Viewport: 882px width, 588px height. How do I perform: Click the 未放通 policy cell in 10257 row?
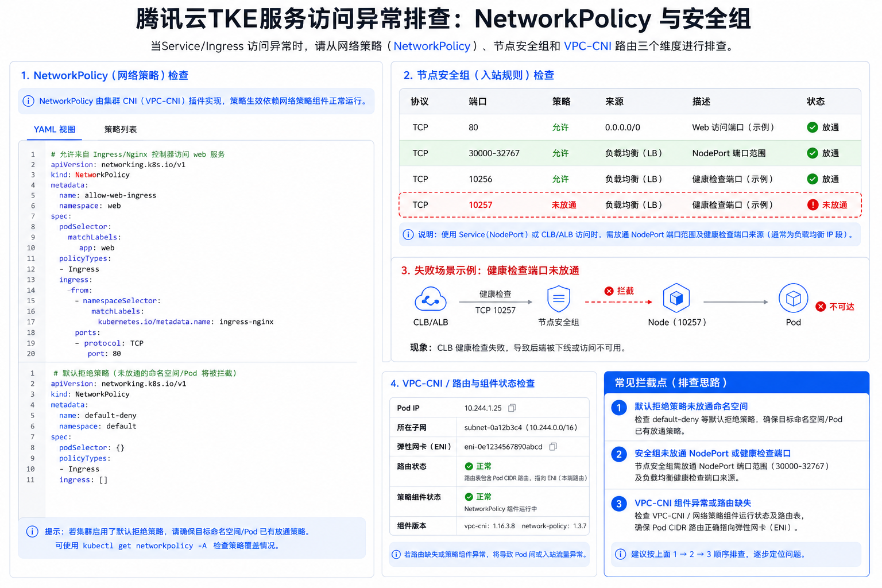[564, 205]
